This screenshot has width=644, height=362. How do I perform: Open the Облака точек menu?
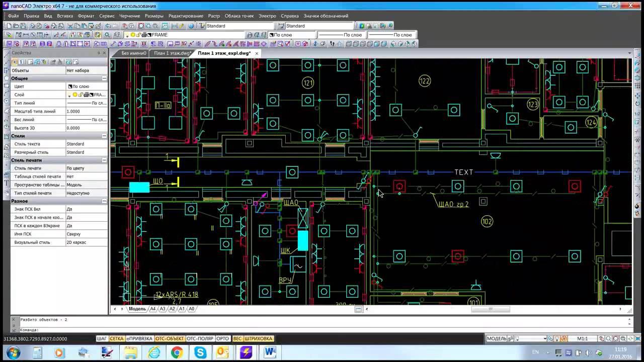click(239, 16)
